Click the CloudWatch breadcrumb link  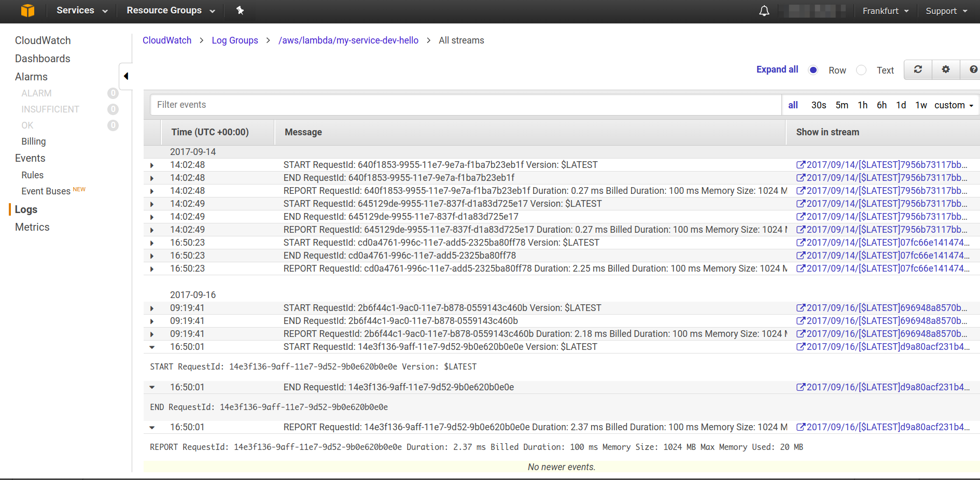pyautogui.click(x=167, y=40)
